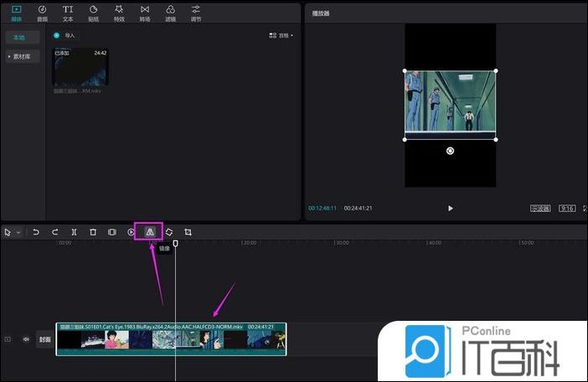Open the 宫格 view mode dropdown
Screen dimensions: 588x382
coord(281,35)
